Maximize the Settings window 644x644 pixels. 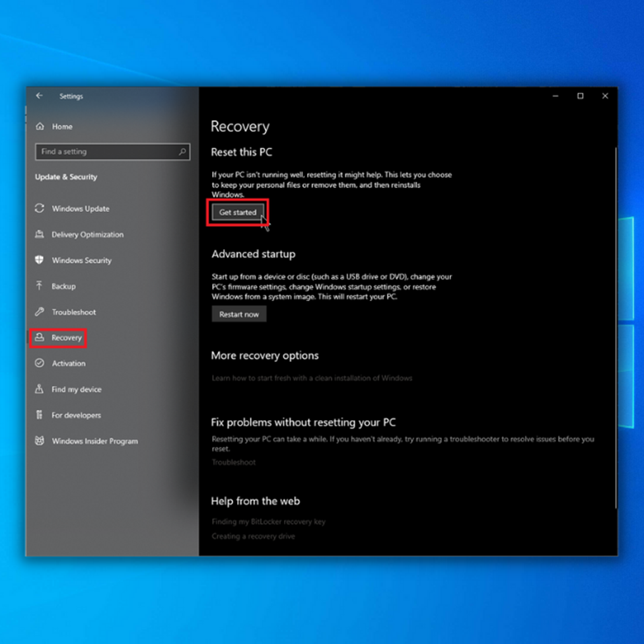click(581, 96)
